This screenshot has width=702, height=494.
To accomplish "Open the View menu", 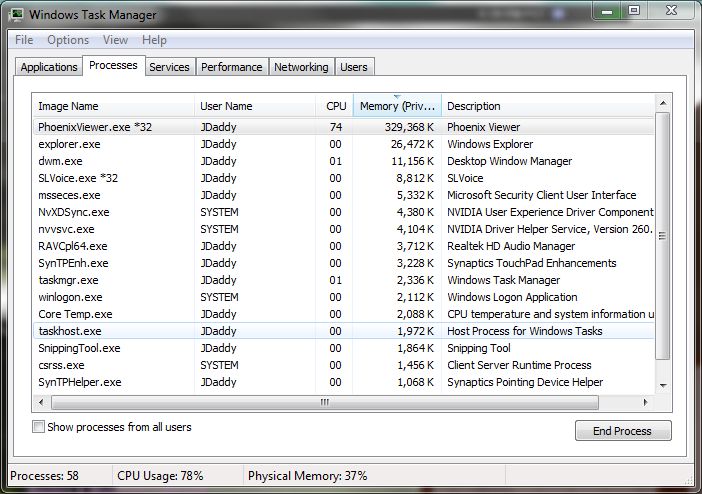I will [115, 40].
